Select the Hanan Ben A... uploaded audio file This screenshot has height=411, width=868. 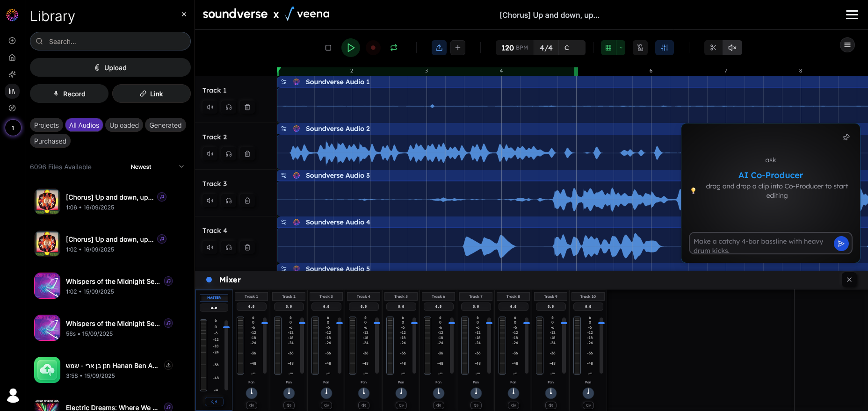coord(110,370)
